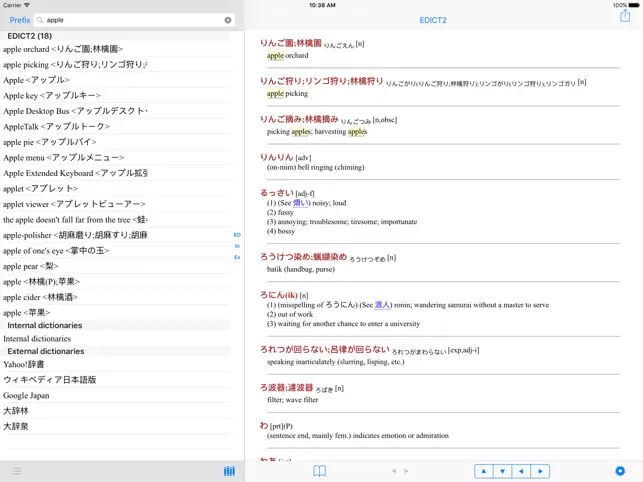
Task: Tap the gray history forward arrow
Action: pyautogui.click(x=406, y=471)
